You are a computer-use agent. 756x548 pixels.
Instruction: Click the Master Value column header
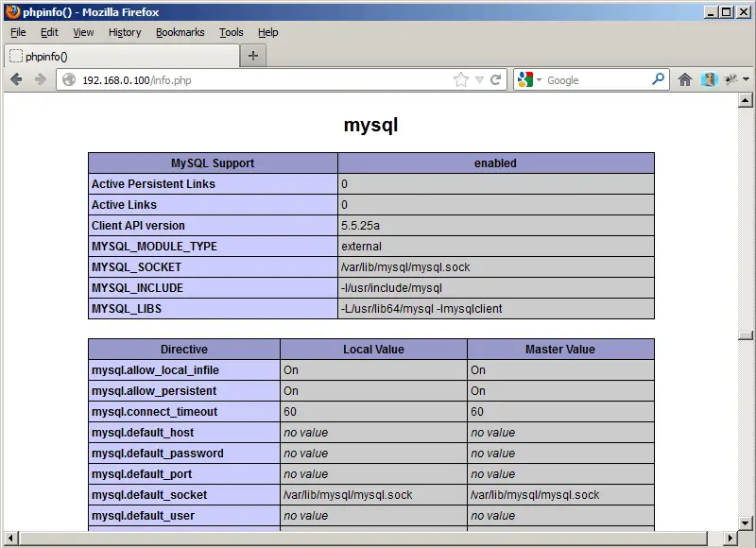pyautogui.click(x=560, y=349)
